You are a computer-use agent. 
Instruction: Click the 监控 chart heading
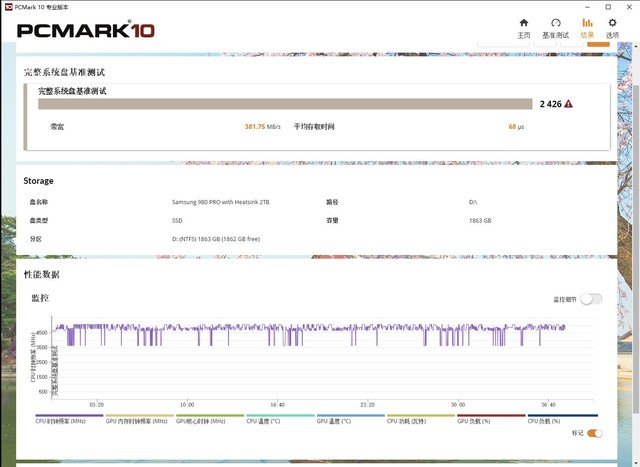point(40,298)
